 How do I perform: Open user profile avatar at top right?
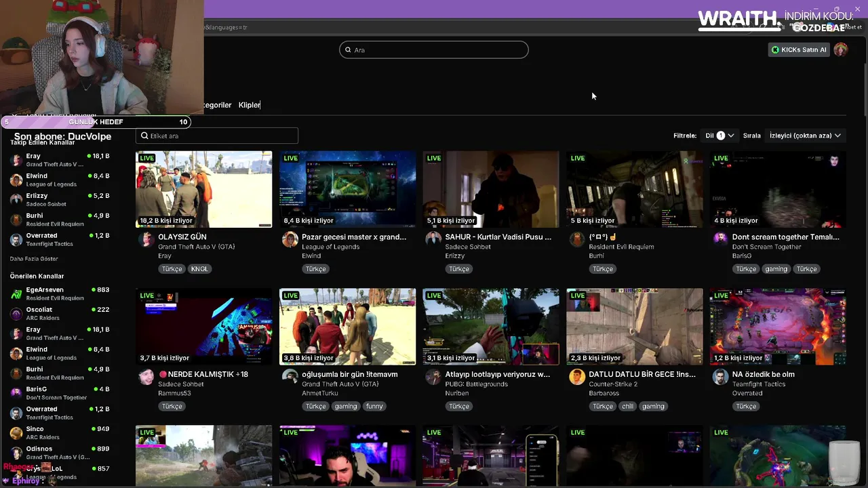tap(841, 49)
